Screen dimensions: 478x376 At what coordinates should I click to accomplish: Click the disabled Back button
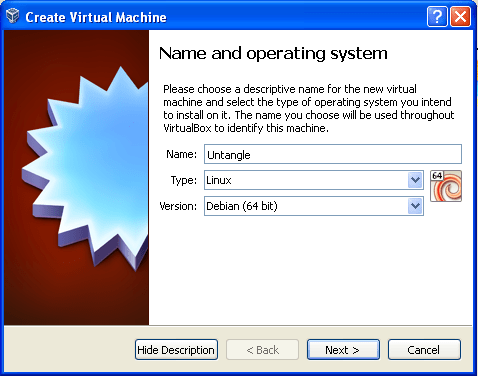tap(262, 350)
